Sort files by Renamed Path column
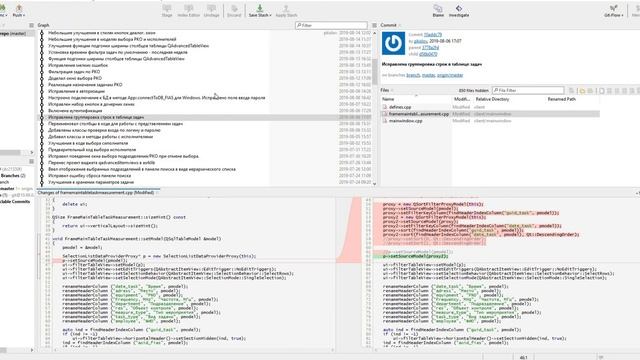The width and height of the screenshot is (640, 360). coord(561,99)
